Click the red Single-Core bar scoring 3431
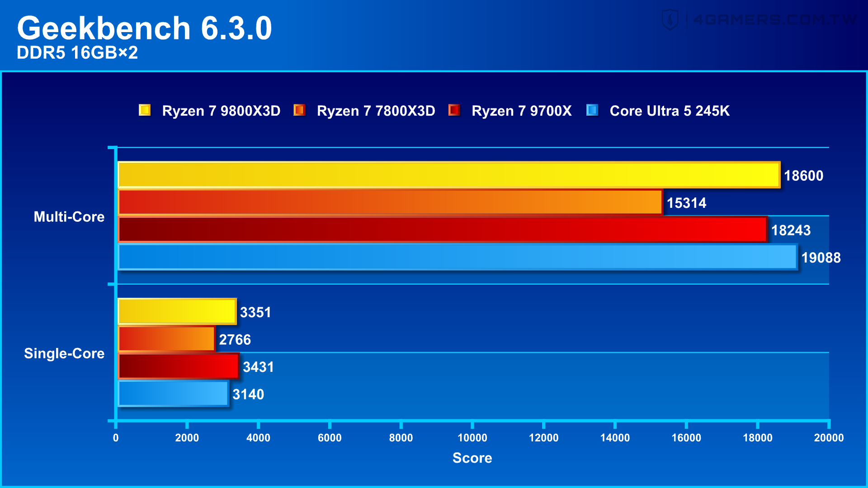868x488 pixels. click(179, 366)
